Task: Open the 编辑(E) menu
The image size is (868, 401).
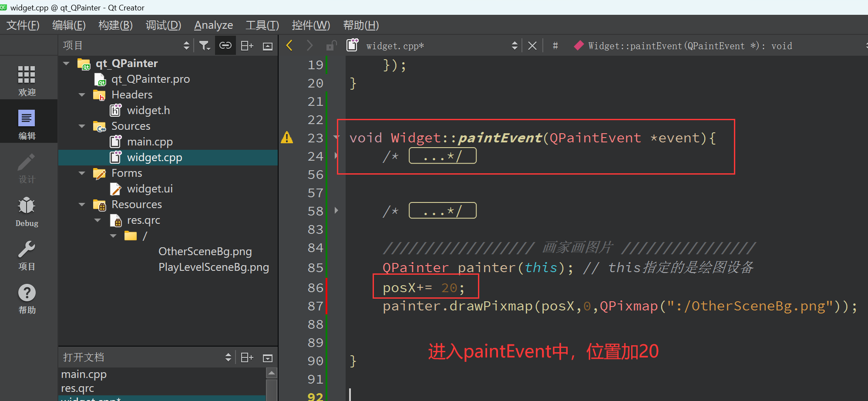Action: tap(69, 25)
